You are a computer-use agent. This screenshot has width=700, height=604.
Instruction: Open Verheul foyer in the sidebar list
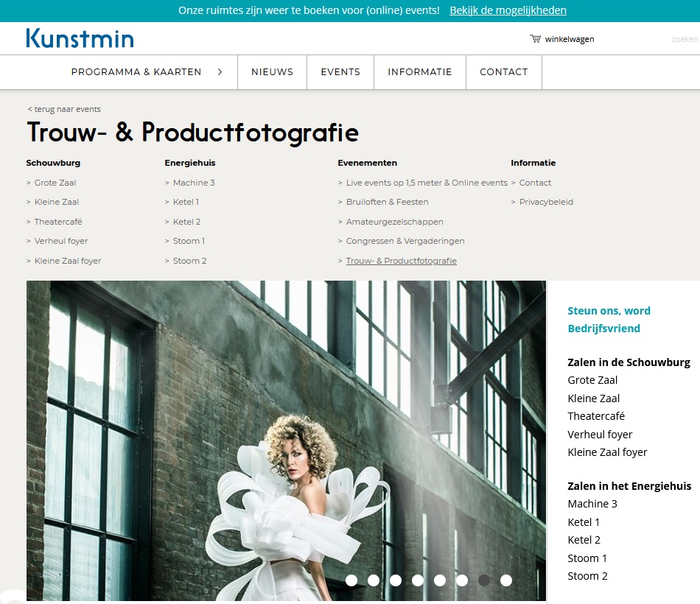click(x=600, y=435)
